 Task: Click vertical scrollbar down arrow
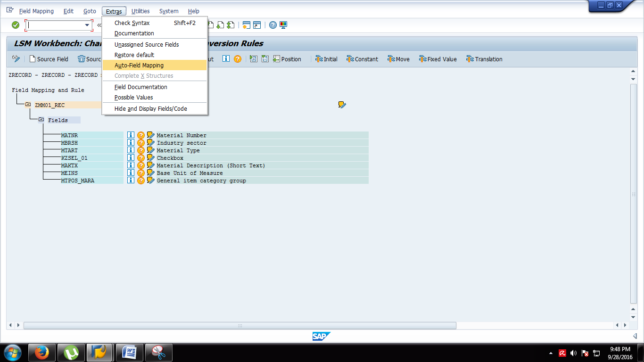(x=633, y=317)
